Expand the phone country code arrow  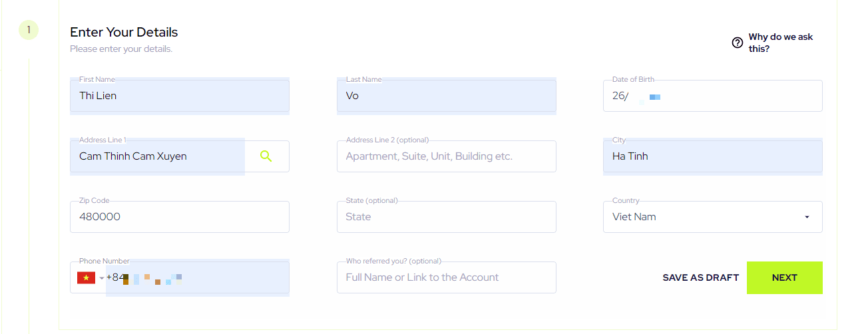pyautogui.click(x=102, y=278)
